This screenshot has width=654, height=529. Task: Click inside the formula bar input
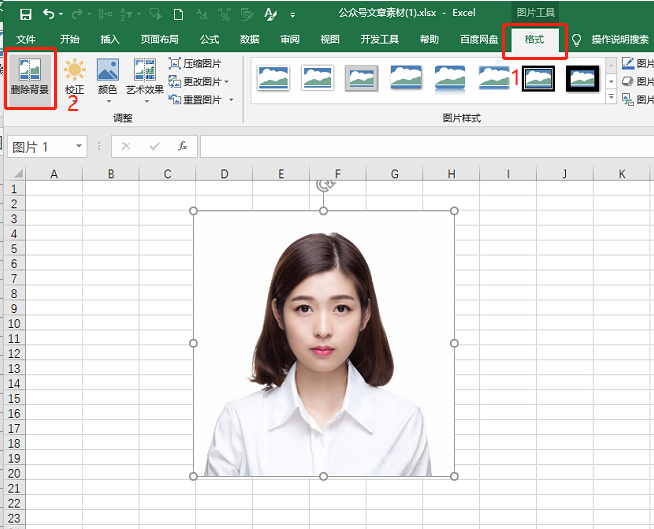coord(427,146)
